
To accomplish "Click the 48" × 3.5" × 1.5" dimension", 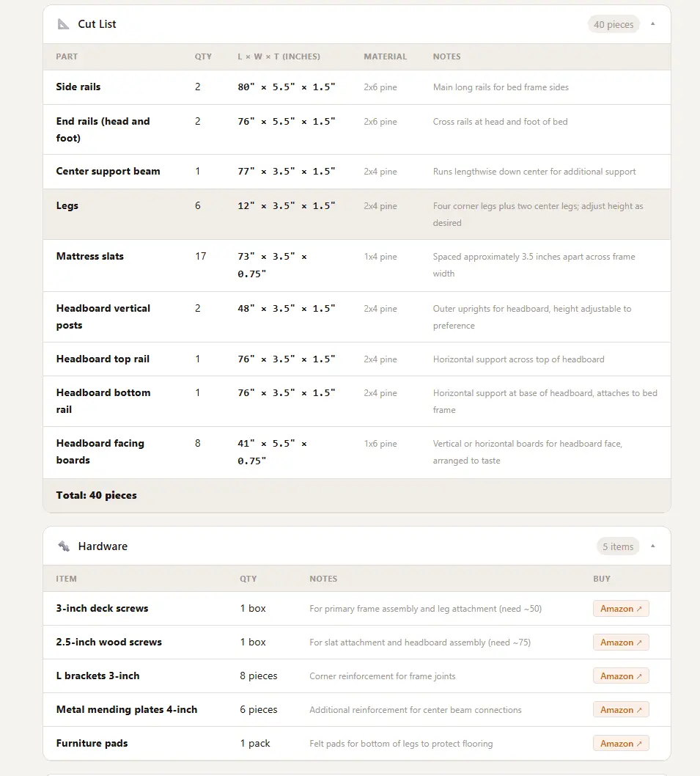I will pos(287,308).
